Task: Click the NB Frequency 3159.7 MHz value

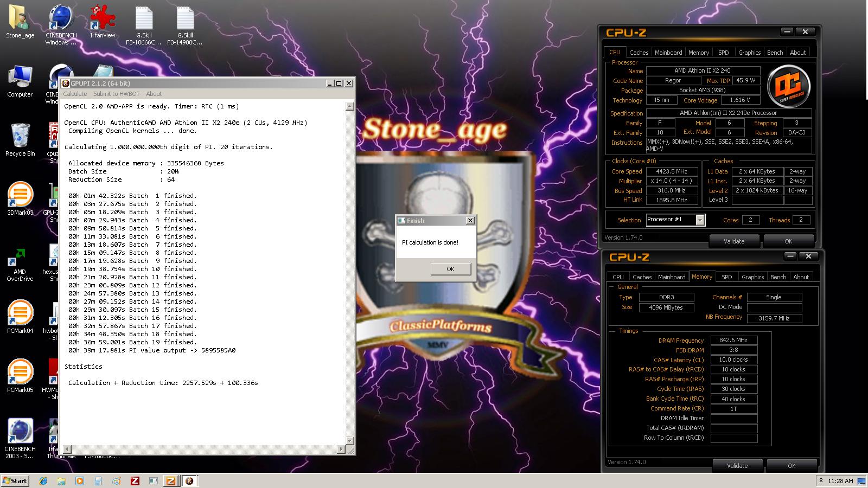Action: click(x=774, y=318)
